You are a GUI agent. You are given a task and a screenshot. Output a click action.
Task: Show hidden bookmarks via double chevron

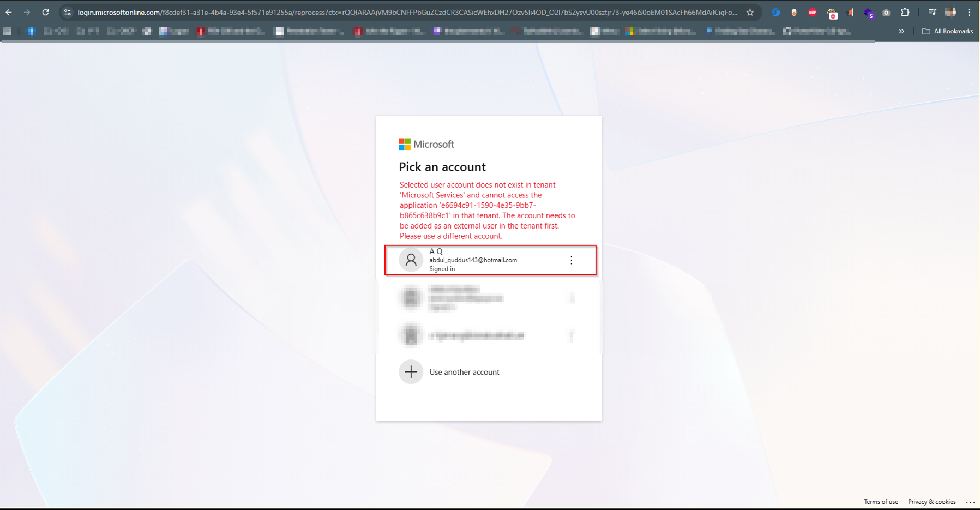point(901,31)
